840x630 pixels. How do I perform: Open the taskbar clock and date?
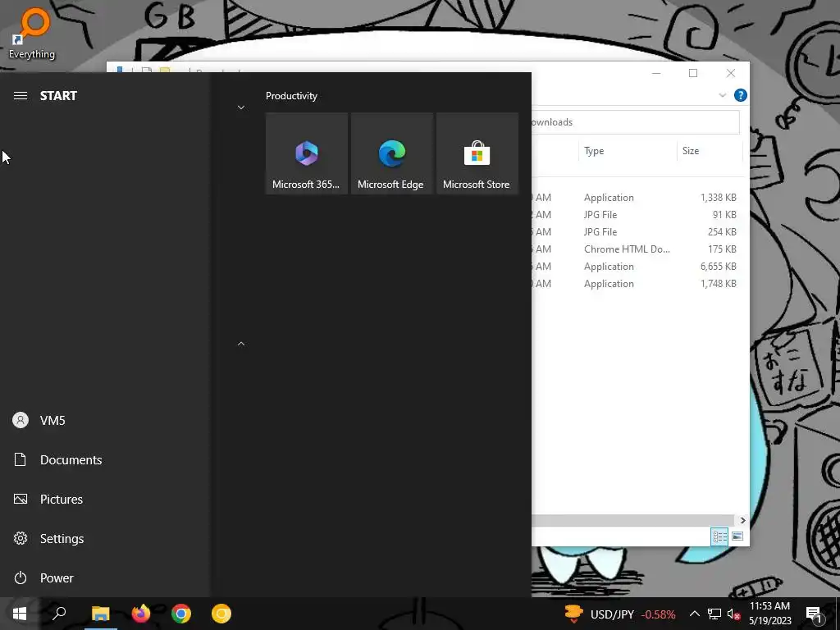tap(769, 614)
